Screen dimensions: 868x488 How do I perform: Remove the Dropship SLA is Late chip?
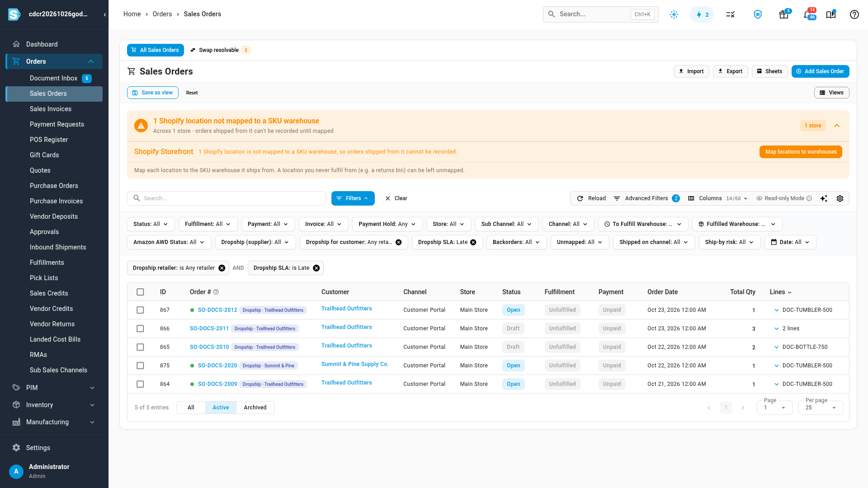pos(316,268)
